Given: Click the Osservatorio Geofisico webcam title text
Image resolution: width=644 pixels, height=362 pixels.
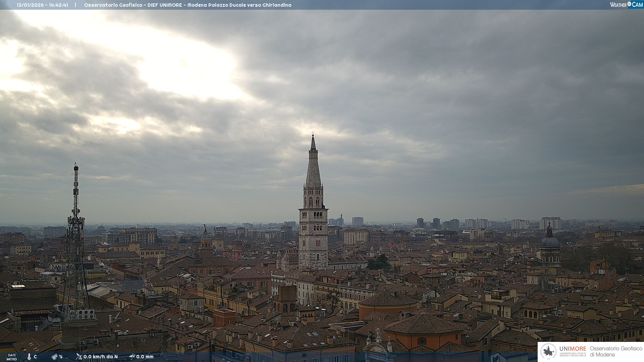Looking at the screenshot, I should coord(187,5).
